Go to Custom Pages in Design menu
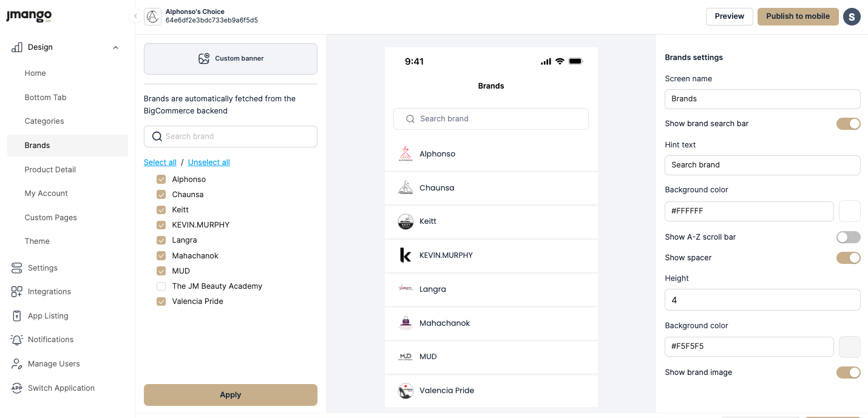Image resolution: width=868 pixels, height=418 pixels. click(x=51, y=218)
